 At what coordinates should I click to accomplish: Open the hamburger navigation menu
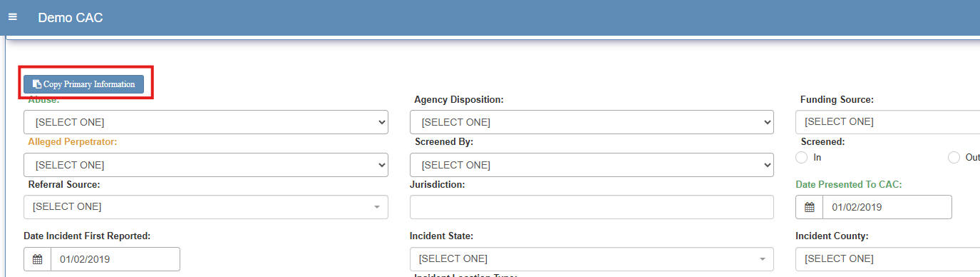coord(13,16)
